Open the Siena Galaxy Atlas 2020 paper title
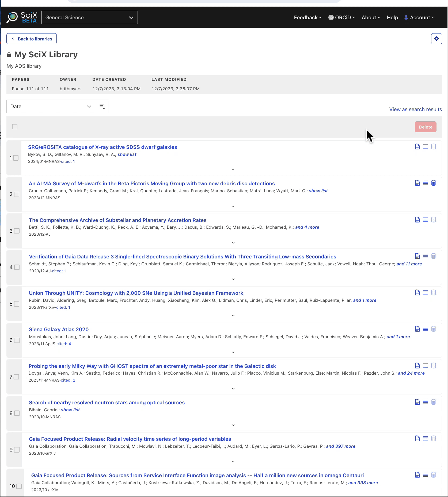 (x=59, y=330)
